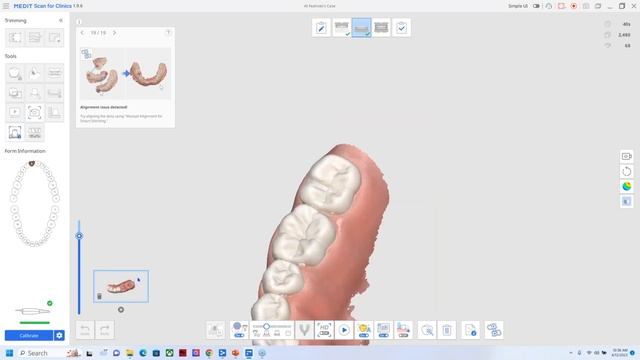640x360 pixels.
Task: Toggle the screen icon option beside yellow filter
Action: click(x=384, y=330)
